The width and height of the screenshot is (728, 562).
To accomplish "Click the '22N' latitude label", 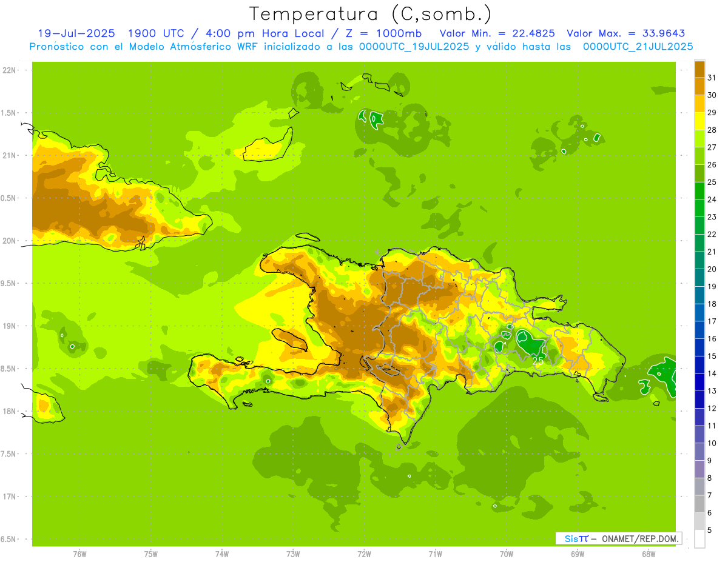I will tap(9, 70).
